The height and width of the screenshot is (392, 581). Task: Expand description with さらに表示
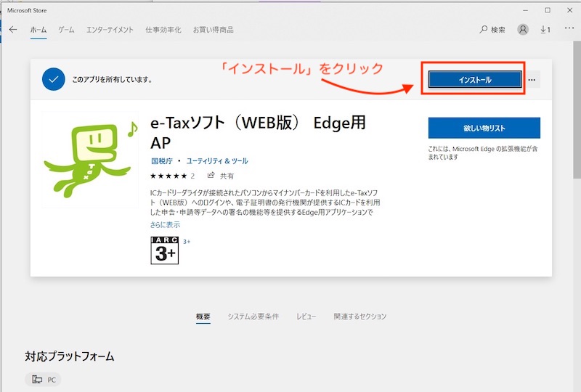tap(166, 224)
